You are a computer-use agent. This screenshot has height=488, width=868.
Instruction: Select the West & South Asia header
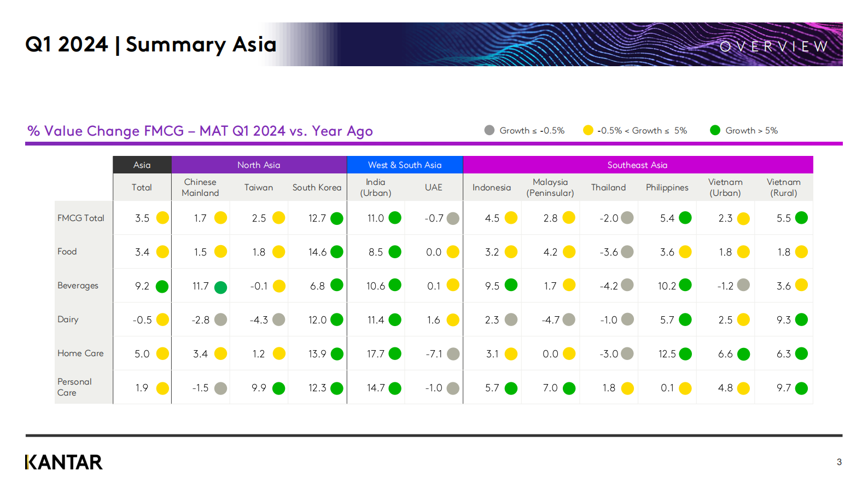point(405,165)
